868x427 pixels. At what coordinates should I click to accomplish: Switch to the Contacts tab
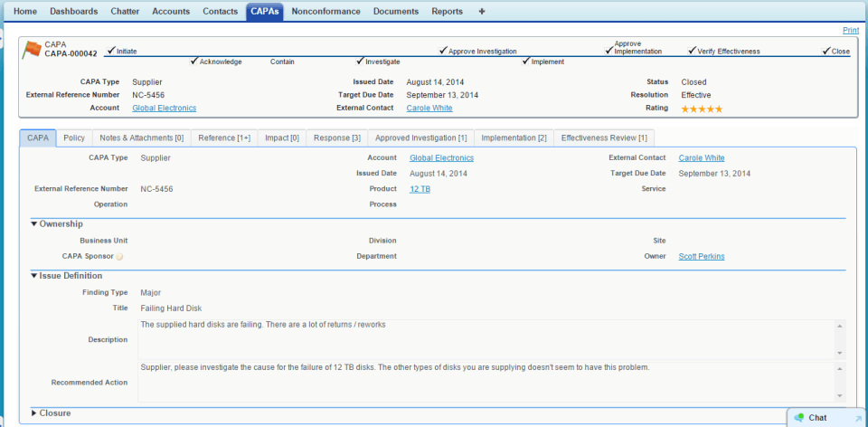tap(221, 11)
